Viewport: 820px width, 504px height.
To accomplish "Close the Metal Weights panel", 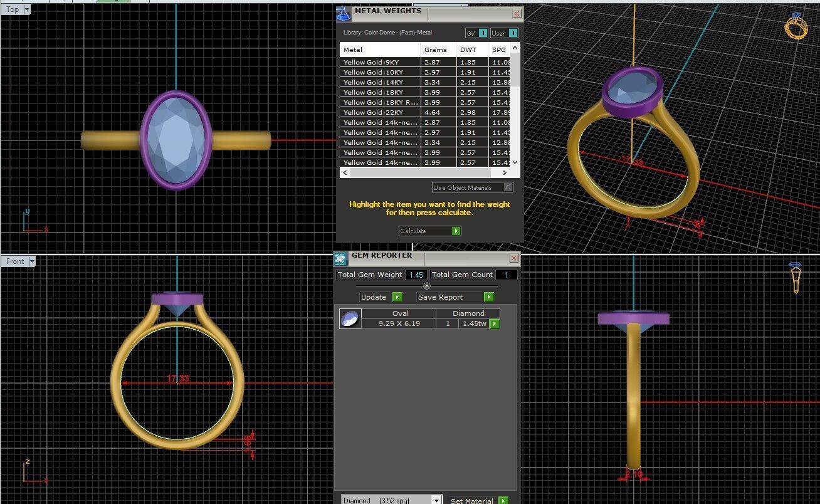I will point(517,13).
